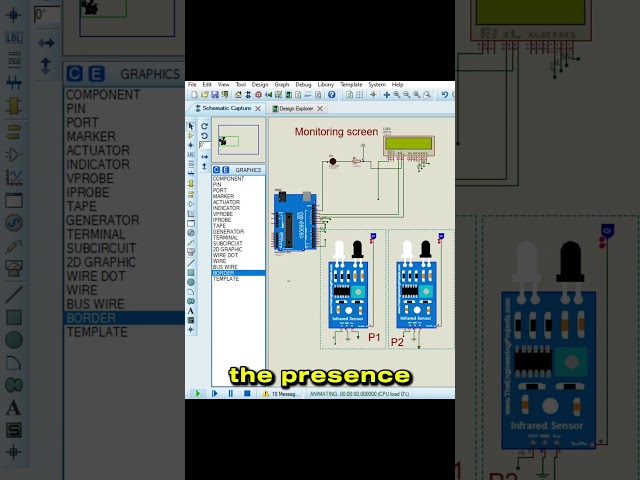The image size is (640, 480).
Task: Click the Zoom to Area magnifier icon
Action: pyautogui.click(x=427, y=95)
